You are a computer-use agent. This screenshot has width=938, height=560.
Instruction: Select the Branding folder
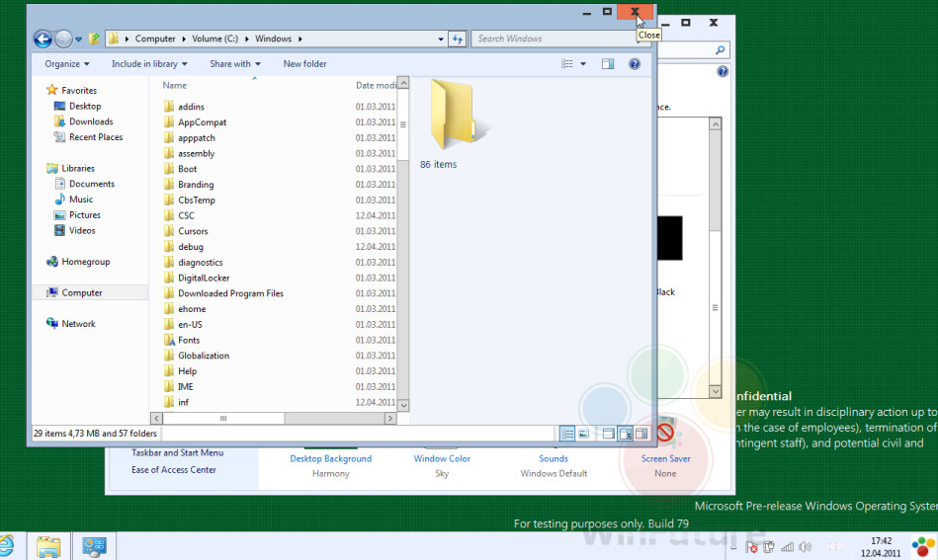pyautogui.click(x=188, y=184)
